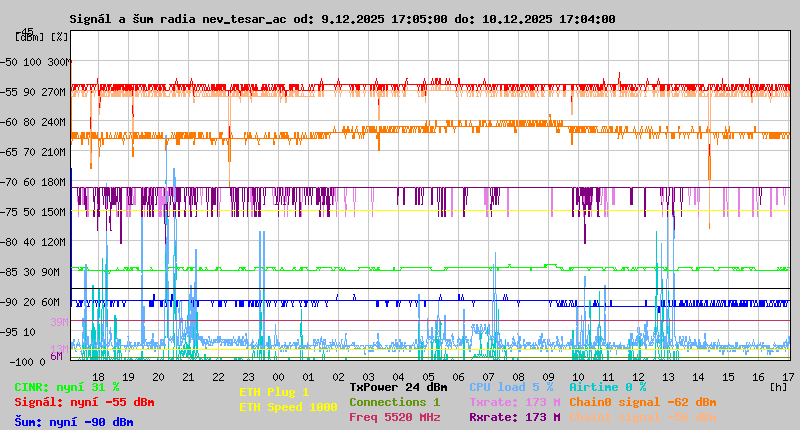The width and height of the screenshot is (800, 430).
Task: Select the yellow ETH Plug 1 legend entry
Action: click(274, 393)
